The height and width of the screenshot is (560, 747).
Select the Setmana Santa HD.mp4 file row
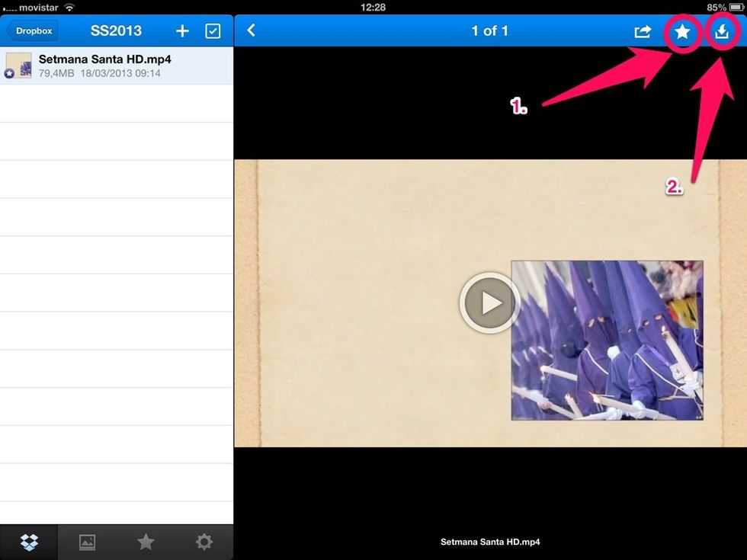[122, 66]
